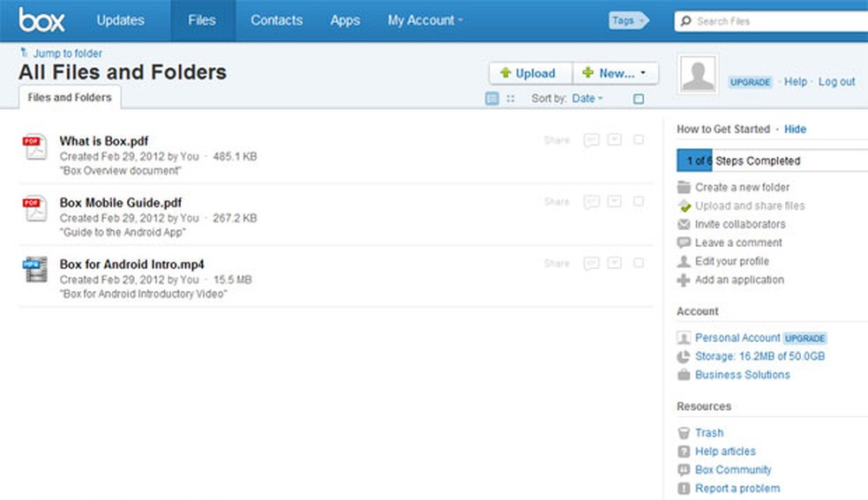Switch to grid thumbnail view icon
This screenshot has width=868, height=500.
pyautogui.click(x=511, y=99)
